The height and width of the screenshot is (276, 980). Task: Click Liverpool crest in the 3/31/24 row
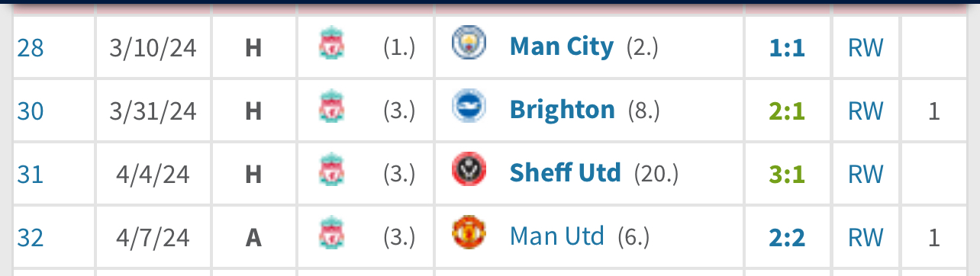[x=332, y=108]
